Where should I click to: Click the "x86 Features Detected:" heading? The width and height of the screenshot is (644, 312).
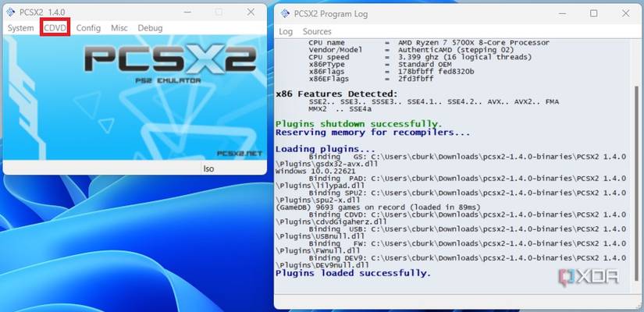(336, 94)
